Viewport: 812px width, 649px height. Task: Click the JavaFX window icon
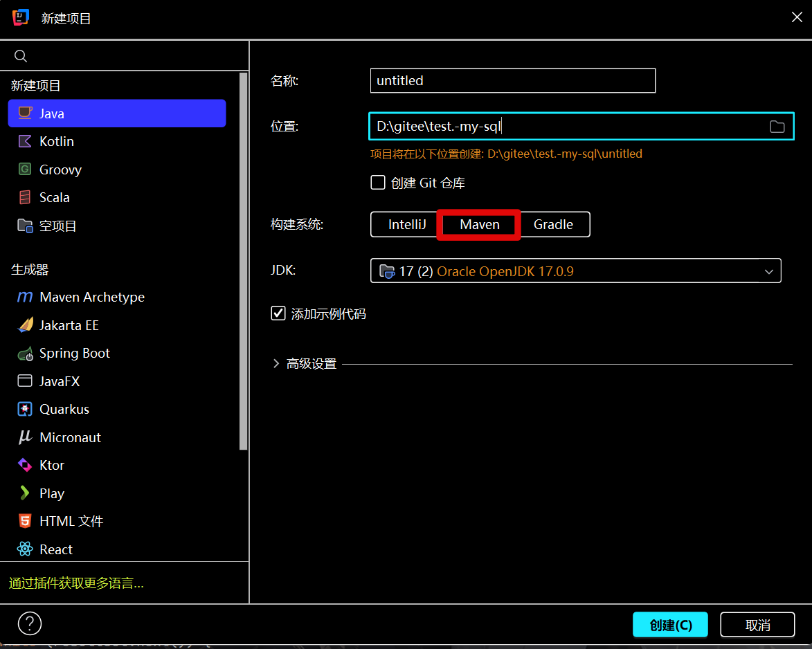(25, 381)
